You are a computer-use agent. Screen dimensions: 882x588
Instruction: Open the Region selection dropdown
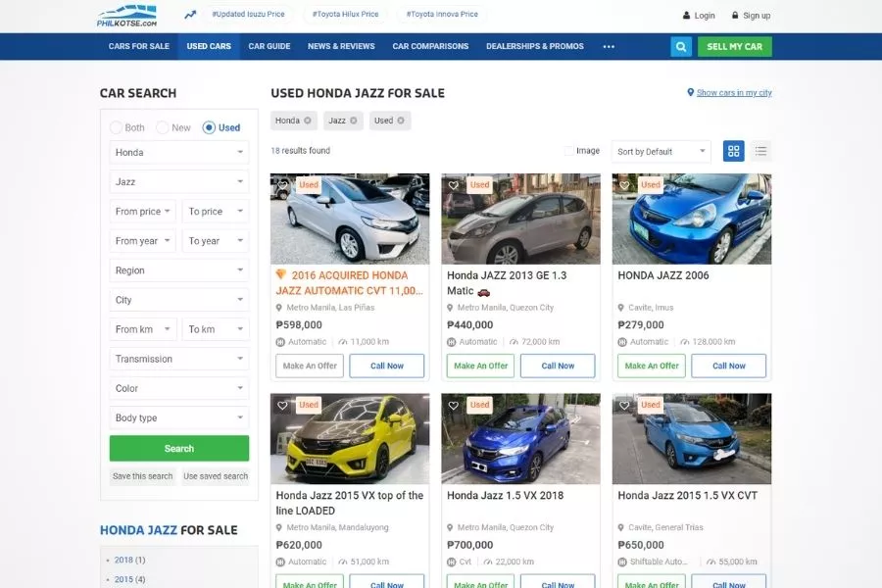click(178, 269)
